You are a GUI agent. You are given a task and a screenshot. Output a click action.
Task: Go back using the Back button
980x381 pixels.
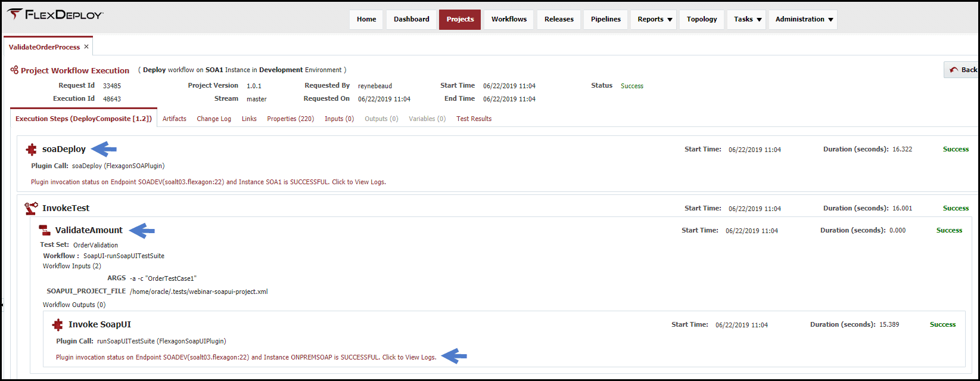962,70
